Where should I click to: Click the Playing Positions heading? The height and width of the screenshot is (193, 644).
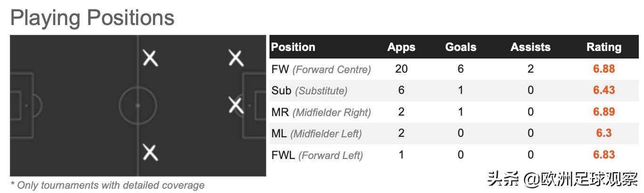point(92,18)
